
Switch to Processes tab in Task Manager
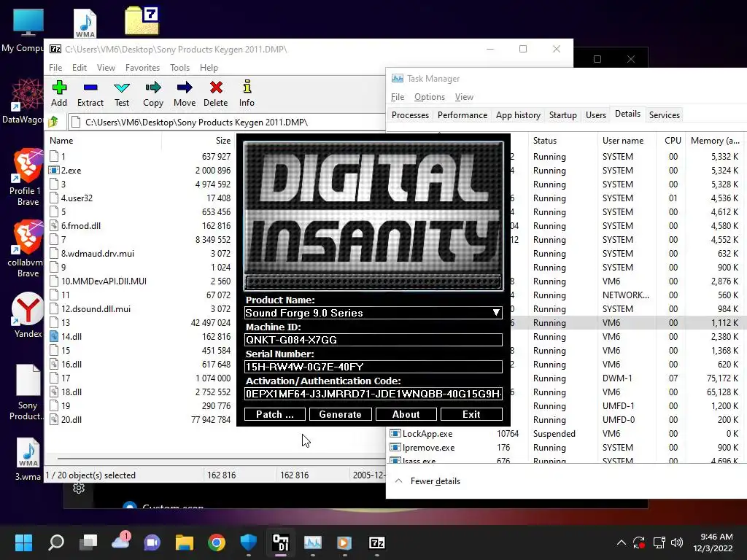point(410,114)
